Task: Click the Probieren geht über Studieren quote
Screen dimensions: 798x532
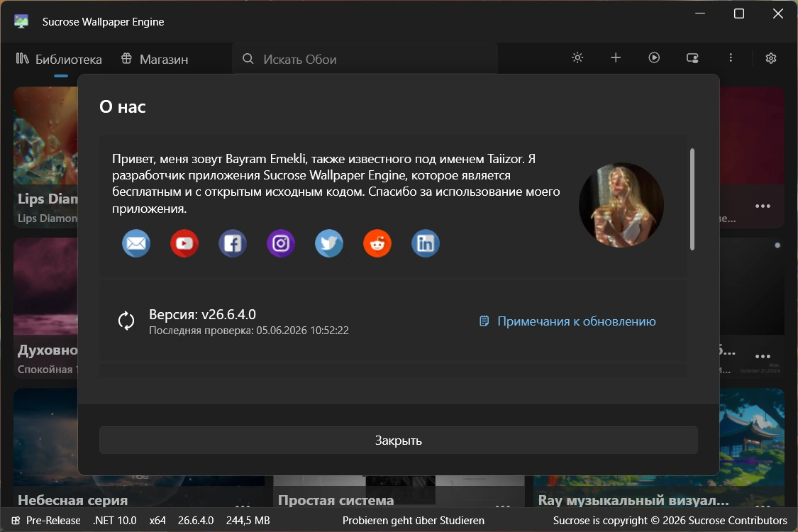Action: pos(414,520)
